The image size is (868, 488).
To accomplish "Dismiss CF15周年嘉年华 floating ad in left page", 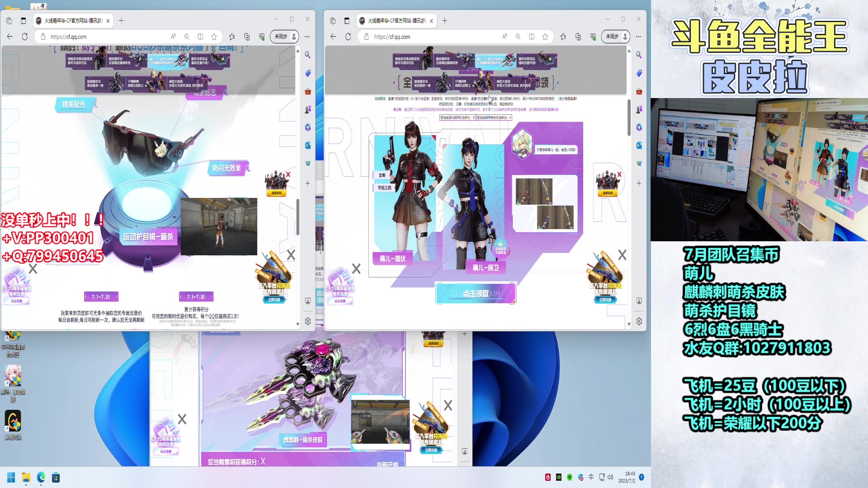I will [33, 269].
